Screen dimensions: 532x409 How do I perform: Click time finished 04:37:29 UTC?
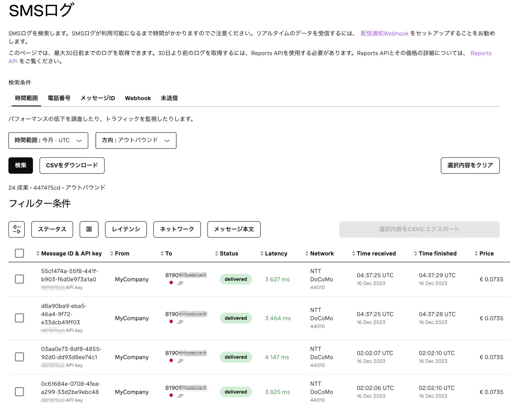437,275
